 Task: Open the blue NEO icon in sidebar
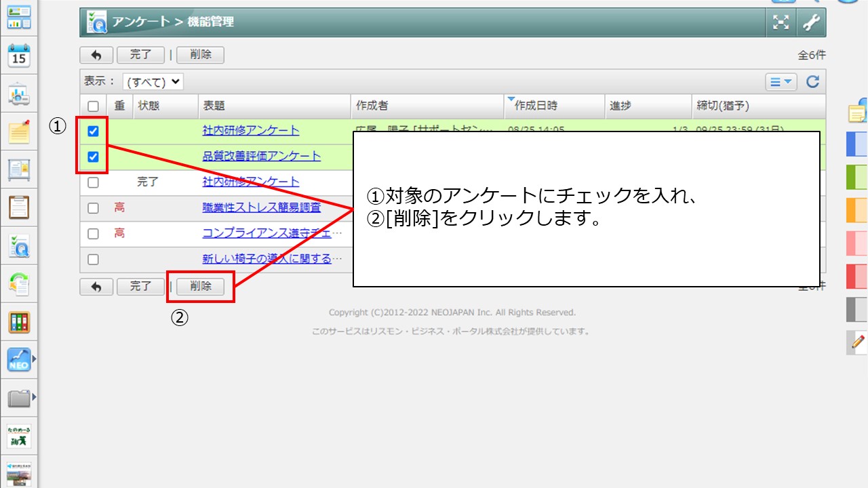19,360
